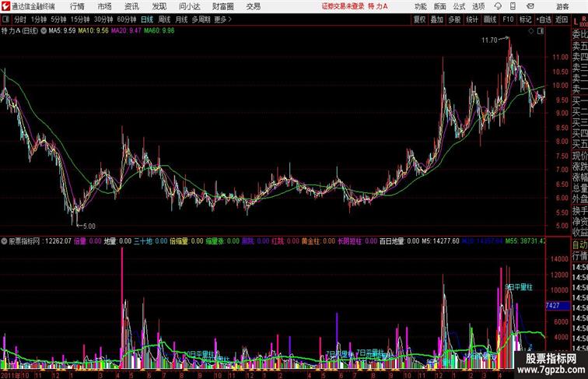Open the 版面 menu
588x379 pixels.
click(x=440, y=6)
